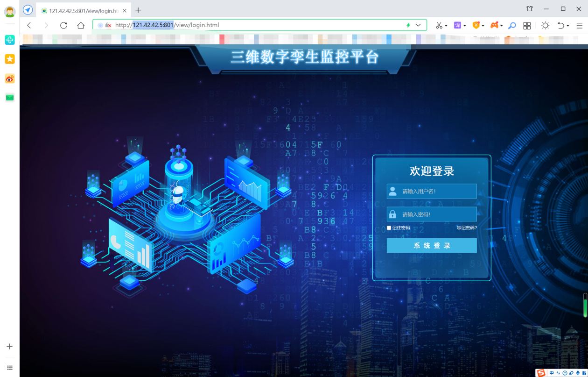Click the blue compass navigation icon
This screenshot has width=588, height=377.
pos(28,10)
